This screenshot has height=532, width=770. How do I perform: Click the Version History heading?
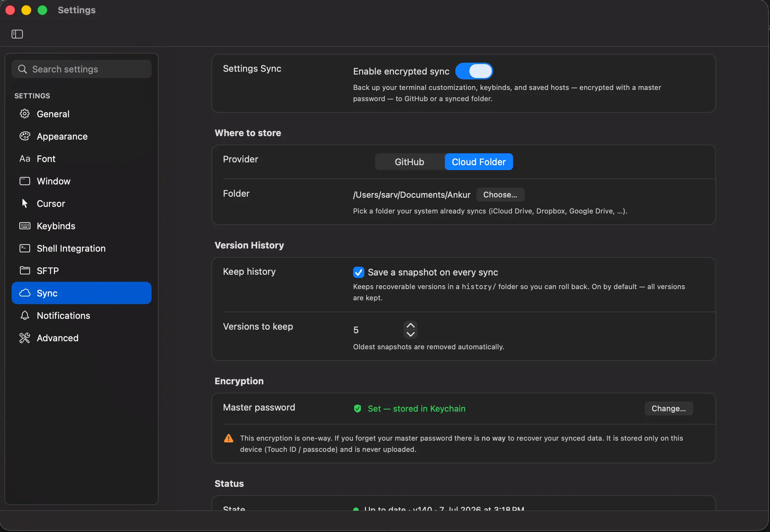point(249,245)
